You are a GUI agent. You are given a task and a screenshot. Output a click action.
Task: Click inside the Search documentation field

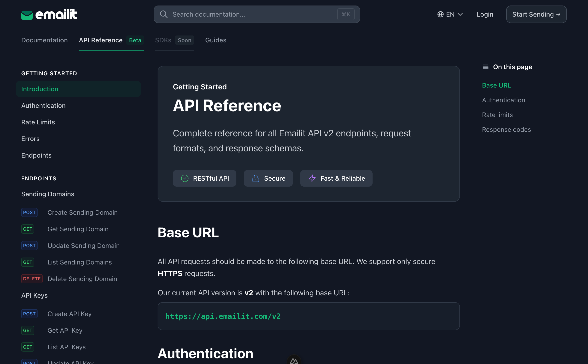241,14
